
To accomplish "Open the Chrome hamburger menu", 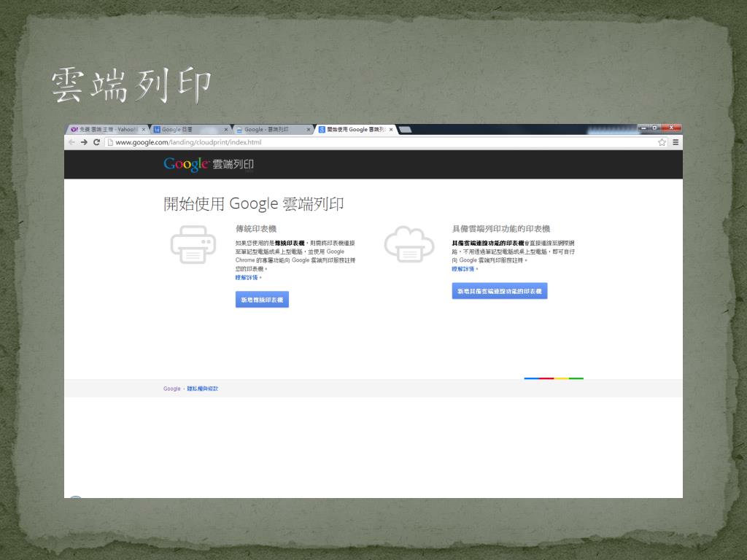I will [676, 142].
